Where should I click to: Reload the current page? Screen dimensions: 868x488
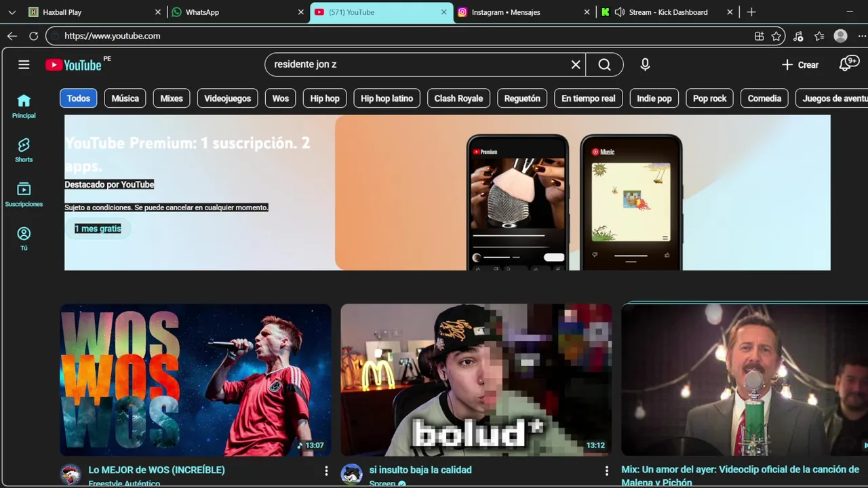click(33, 36)
